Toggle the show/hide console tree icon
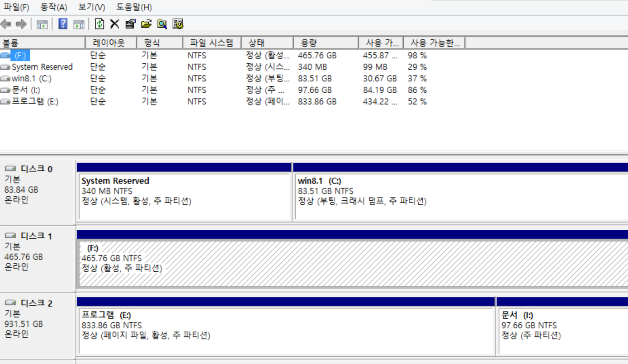 tap(42, 24)
